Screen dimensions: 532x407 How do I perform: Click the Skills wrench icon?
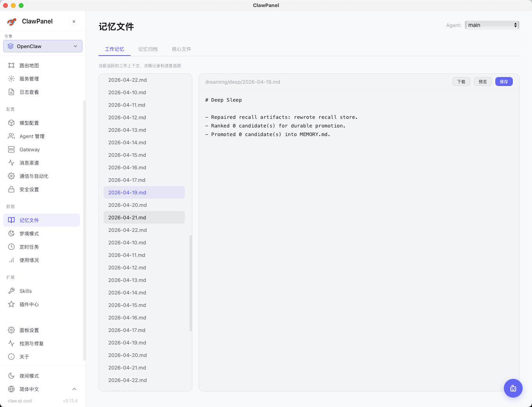point(11,291)
